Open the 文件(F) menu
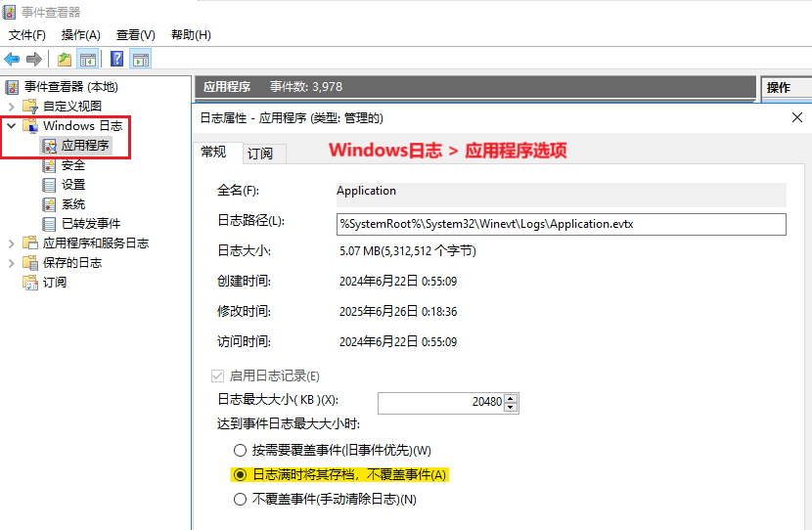 point(27,35)
